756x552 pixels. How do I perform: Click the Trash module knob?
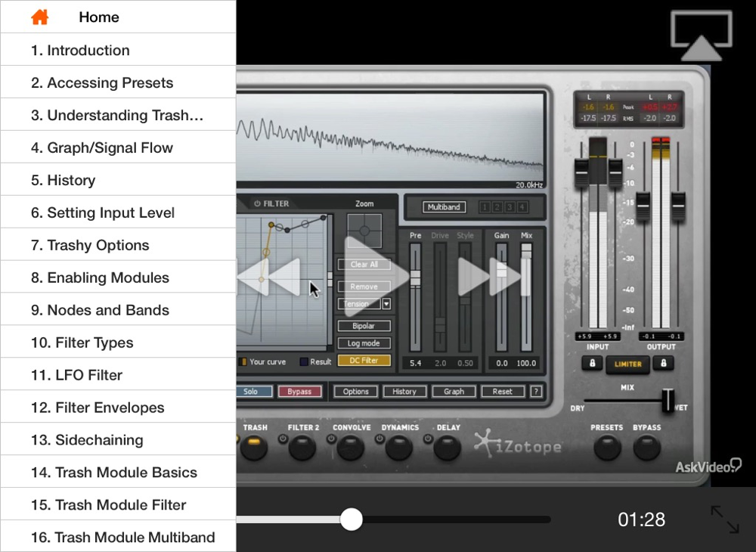(x=253, y=446)
